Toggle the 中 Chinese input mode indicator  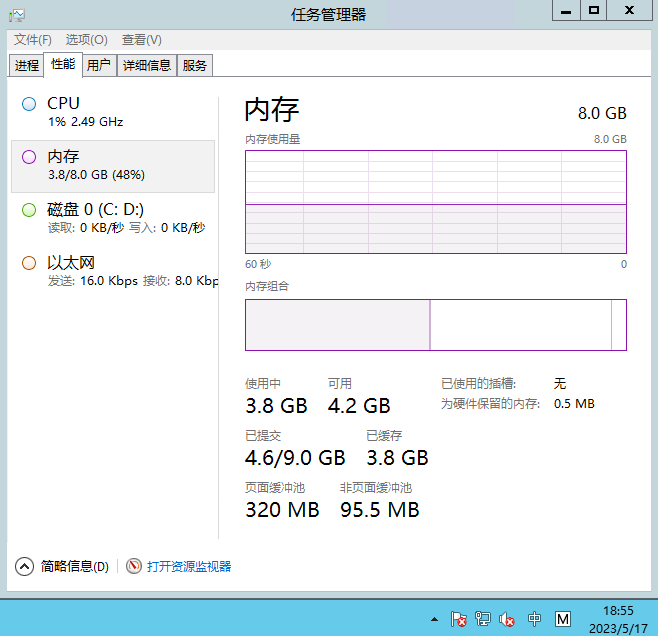(x=534, y=620)
